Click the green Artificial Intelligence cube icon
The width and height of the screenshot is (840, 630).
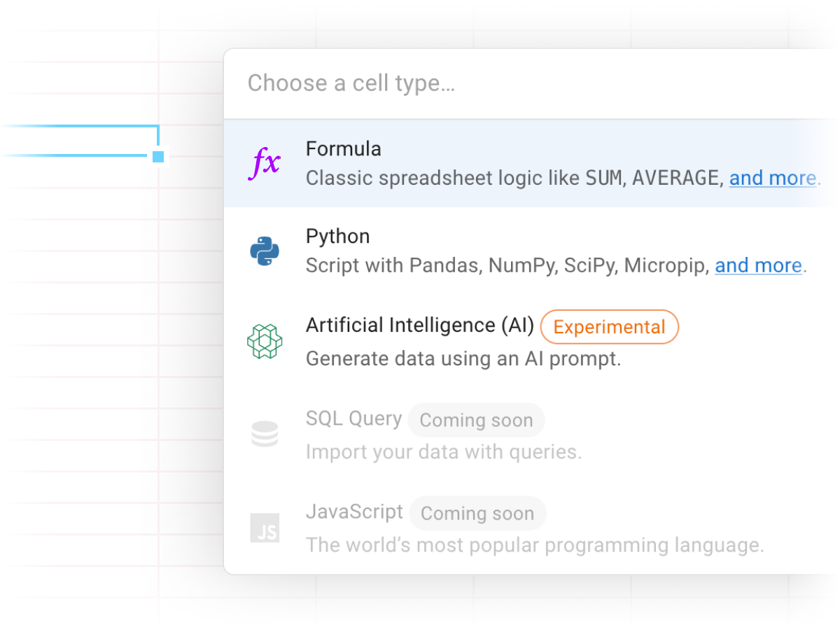point(265,342)
